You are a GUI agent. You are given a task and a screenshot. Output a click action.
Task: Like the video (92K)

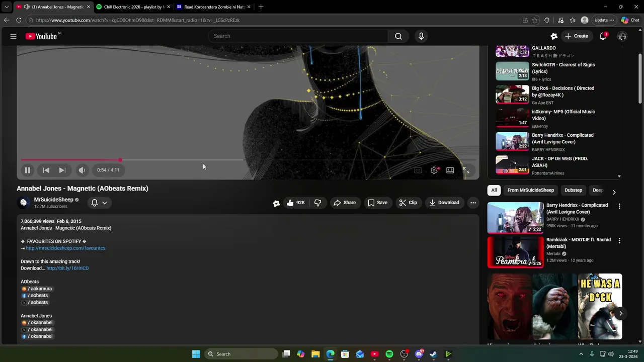coord(296,203)
